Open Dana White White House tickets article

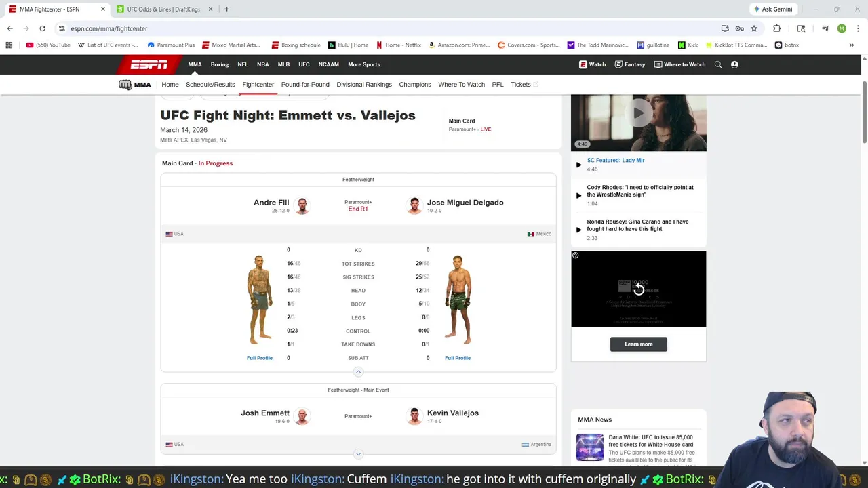pyautogui.click(x=651, y=441)
